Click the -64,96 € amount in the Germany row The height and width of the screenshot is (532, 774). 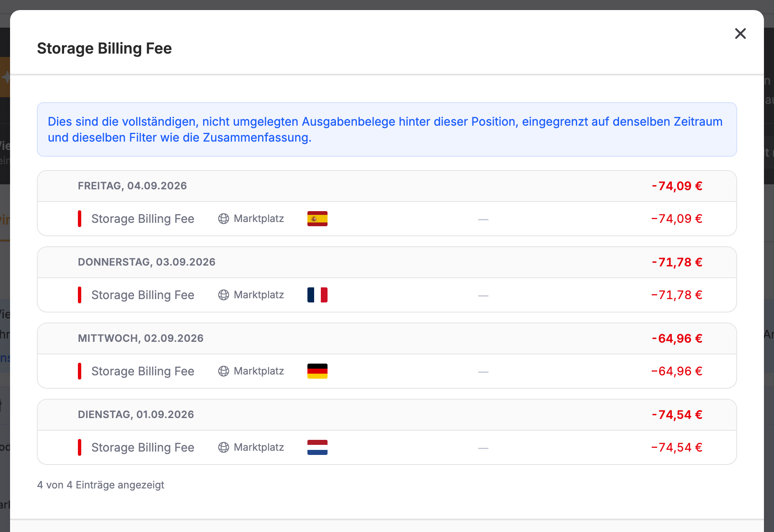tap(677, 371)
